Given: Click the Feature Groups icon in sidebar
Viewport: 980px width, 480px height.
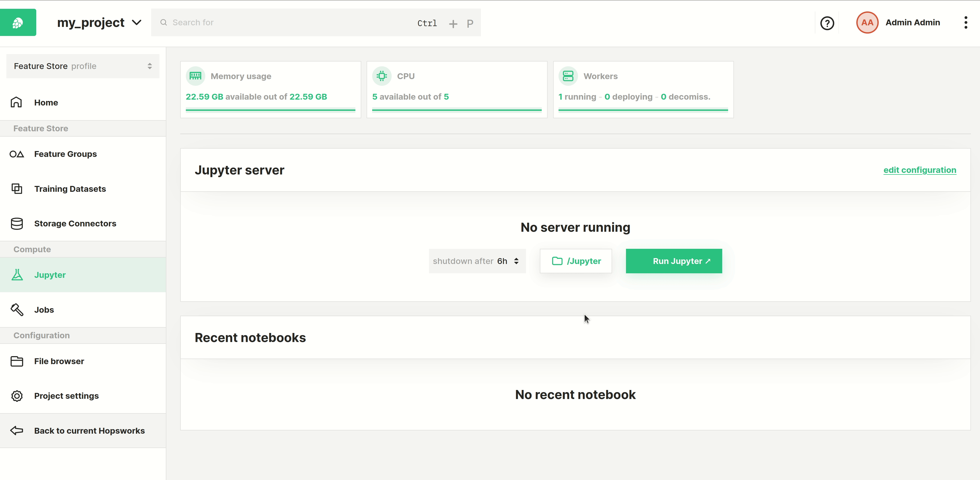Looking at the screenshot, I should point(16,153).
